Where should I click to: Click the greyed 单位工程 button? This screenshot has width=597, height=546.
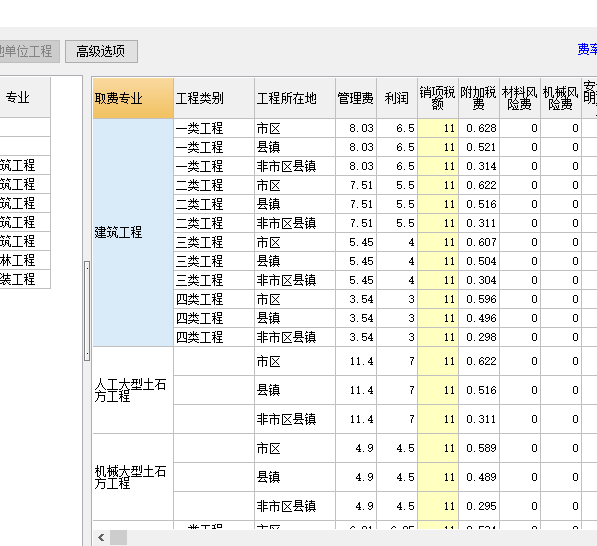click(x=30, y=51)
